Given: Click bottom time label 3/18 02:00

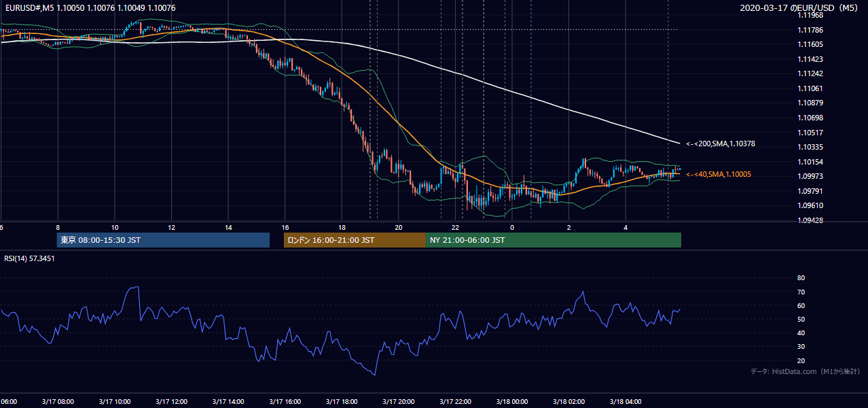Looking at the screenshot, I should (569, 401).
